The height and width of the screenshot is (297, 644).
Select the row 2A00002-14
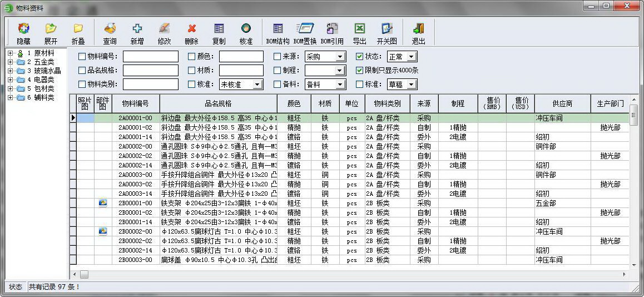pyautogui.click(x=350, y=165)
